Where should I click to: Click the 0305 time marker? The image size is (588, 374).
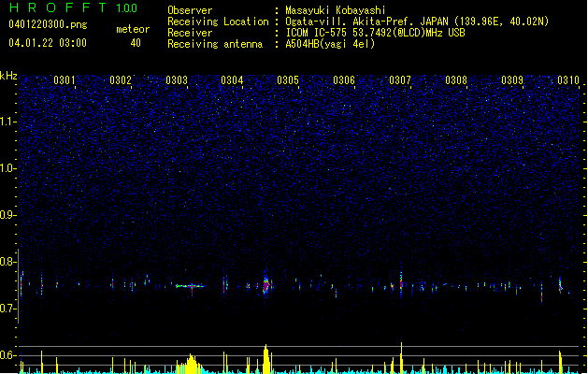coord(288,80)
